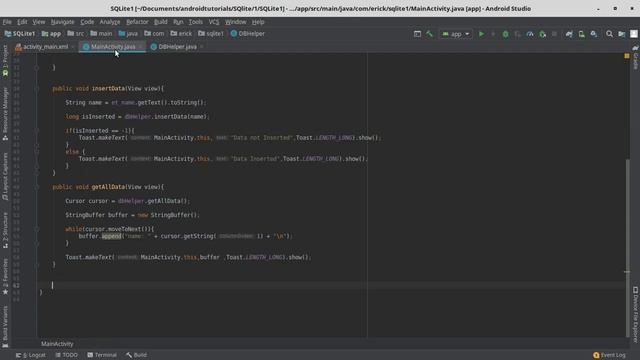640x360 pixels.
Task: Open the Terminal tool window
Action: [x=102, y=355]
